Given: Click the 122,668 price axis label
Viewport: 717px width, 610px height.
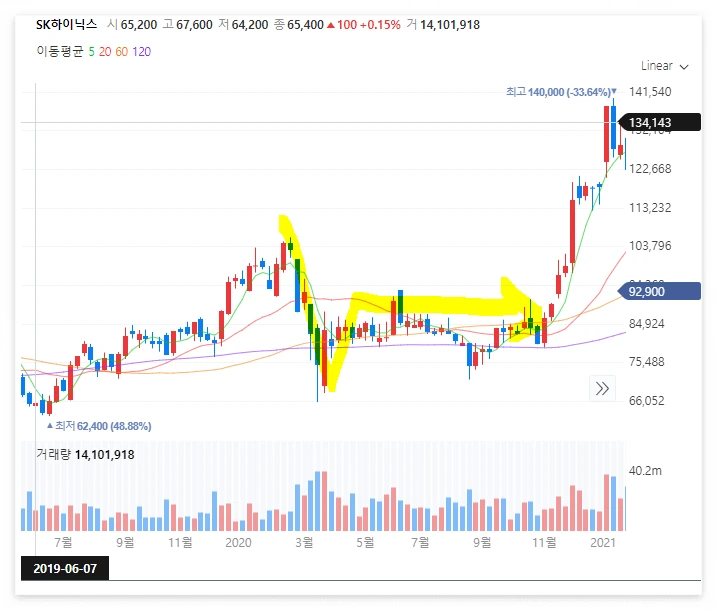Looking at the screenshot, I should 650,169.
